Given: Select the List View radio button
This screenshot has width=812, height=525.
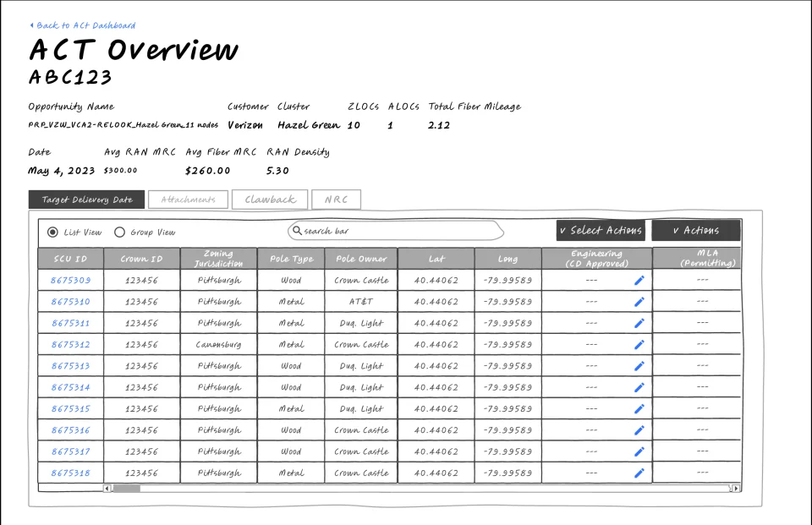Looking at the screenshot, I should click(x=52, y=232).
